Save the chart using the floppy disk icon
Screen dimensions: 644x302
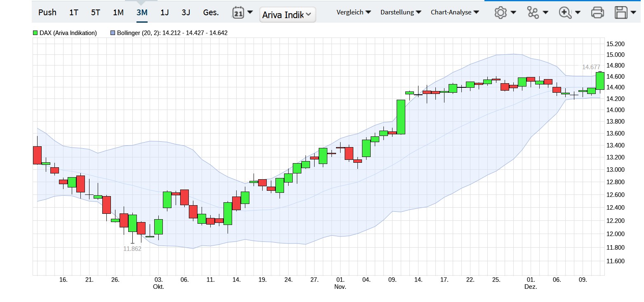(x=621, y=12)
